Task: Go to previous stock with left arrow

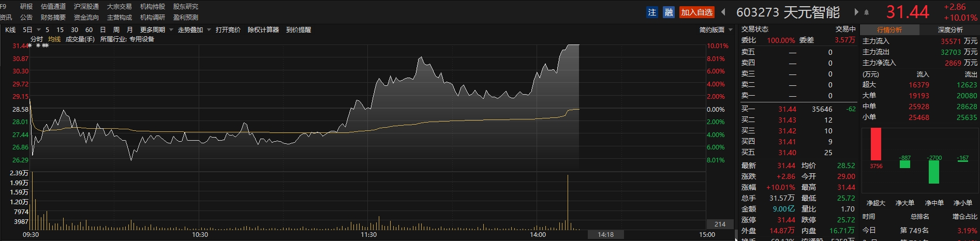Action: 723,12
